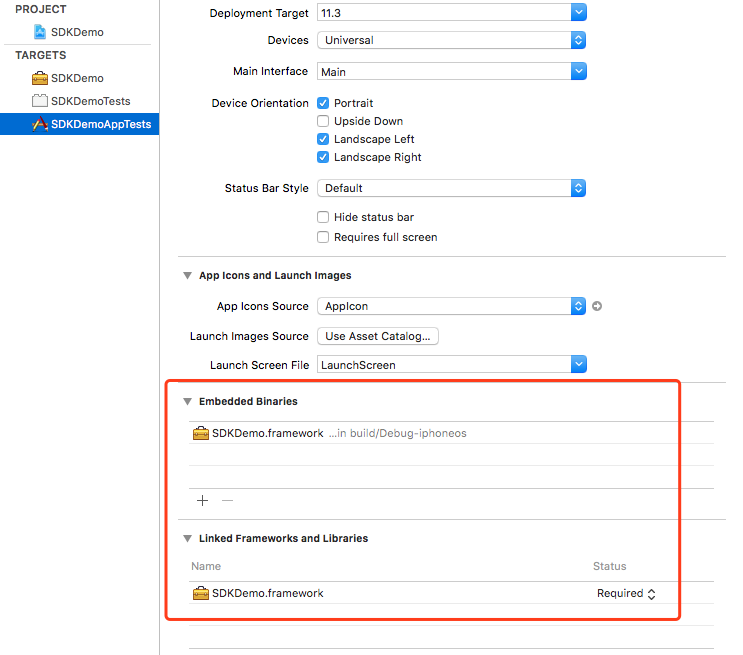The image size is (743, 655).
Task: Select the SDKDemo framework target
Action: [x=77, y=78]
